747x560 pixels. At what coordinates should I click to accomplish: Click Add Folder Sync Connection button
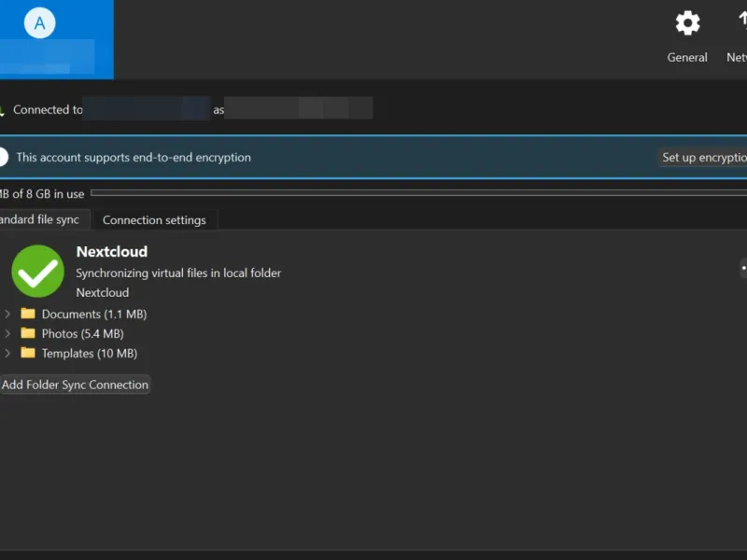pos(75,385)
